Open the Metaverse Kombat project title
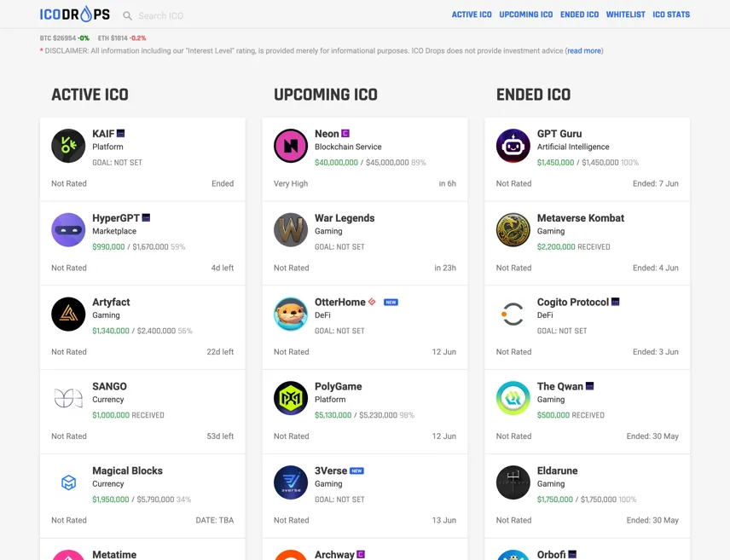Screen dimensions: 730x560 tap(581, 218)
